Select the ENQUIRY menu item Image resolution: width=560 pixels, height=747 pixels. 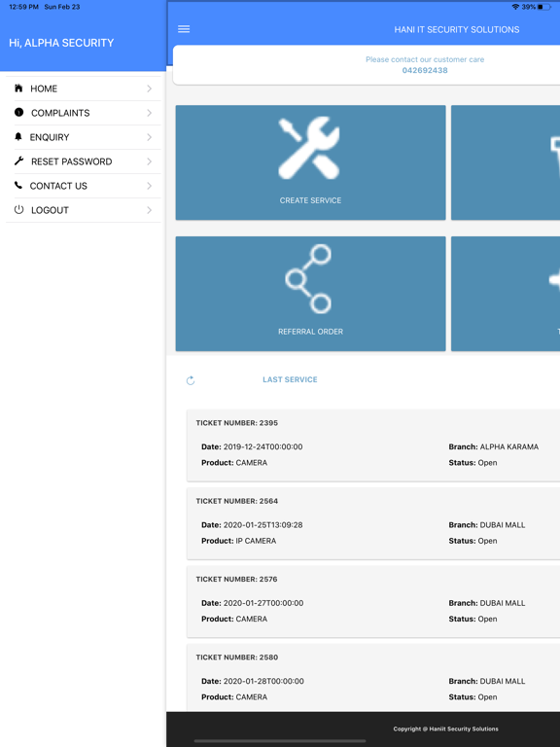(84, 137)
